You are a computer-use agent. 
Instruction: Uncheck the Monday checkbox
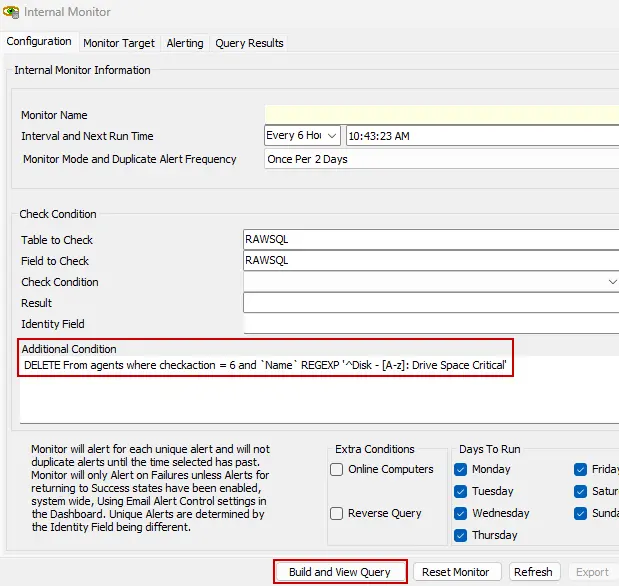click(x=460, y=470)
